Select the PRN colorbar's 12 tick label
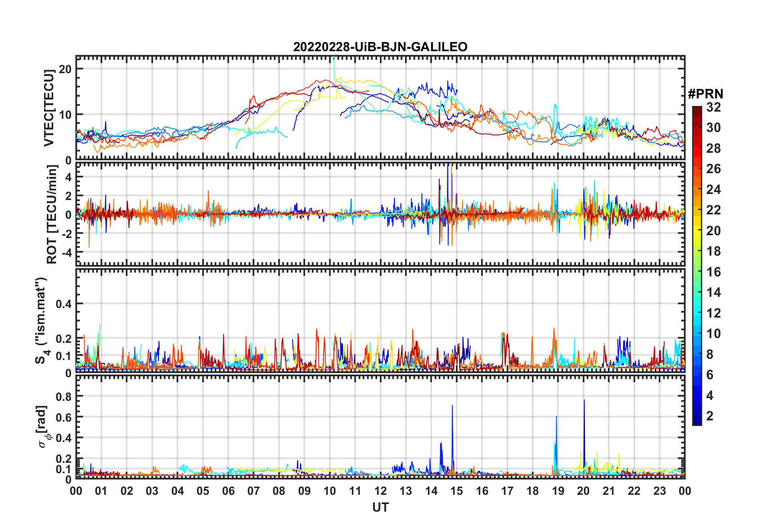The height and width of the screenshot is (532, 761). tap(713, 313)
